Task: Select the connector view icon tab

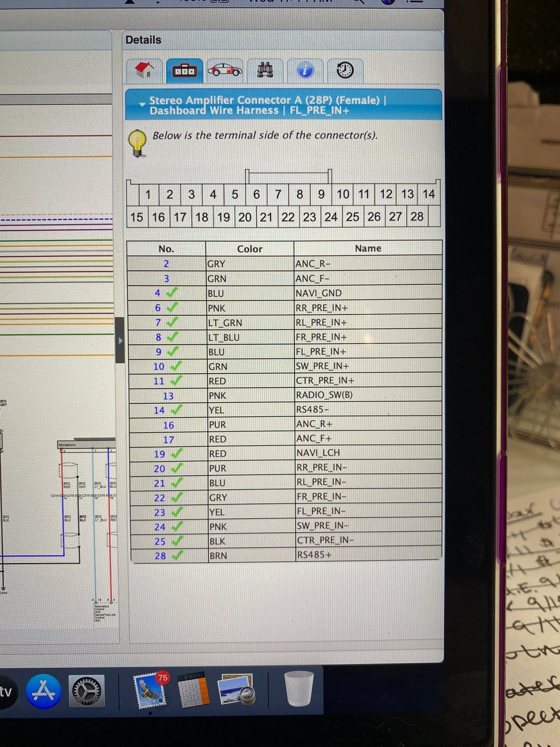Action: coord(184,71)
